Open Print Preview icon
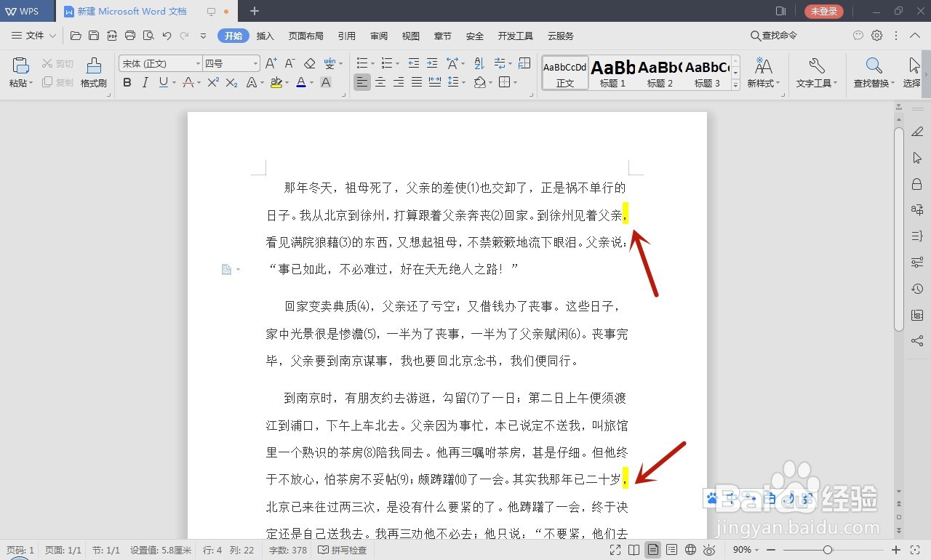 (x=148, y=36)
